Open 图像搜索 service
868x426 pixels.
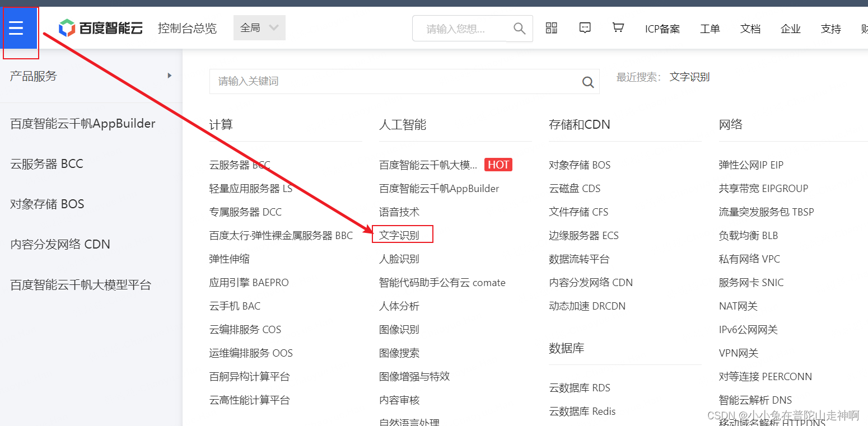pyautogui.click(x=399, y=353)
